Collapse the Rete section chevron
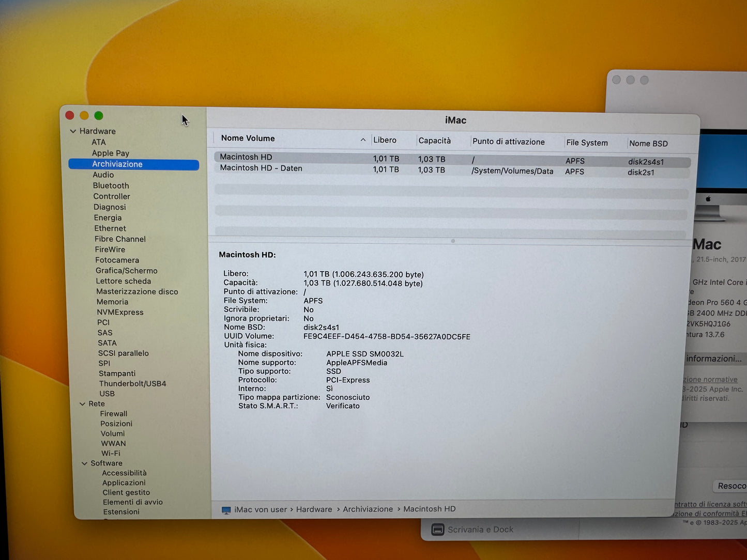 (x=82, y=404)
